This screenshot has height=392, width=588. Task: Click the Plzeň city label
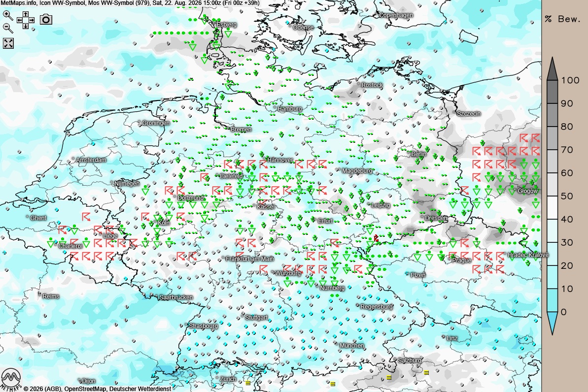click(418, 275)
